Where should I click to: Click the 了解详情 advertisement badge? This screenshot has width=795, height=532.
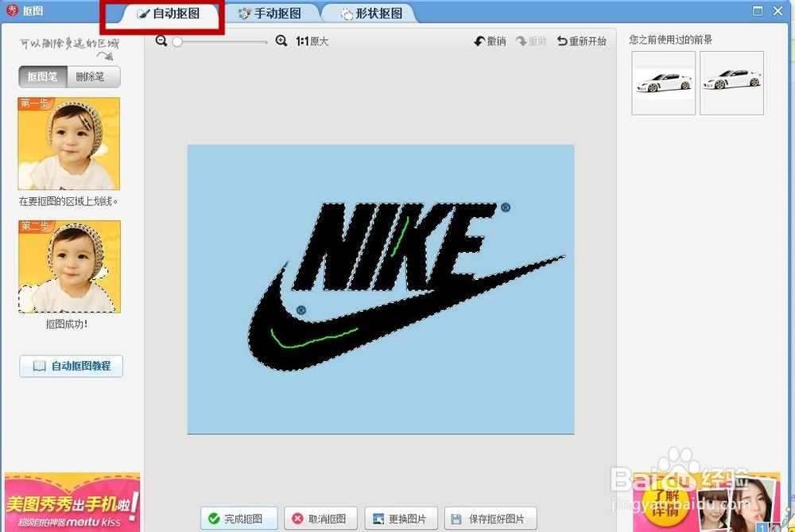point(664,503)
